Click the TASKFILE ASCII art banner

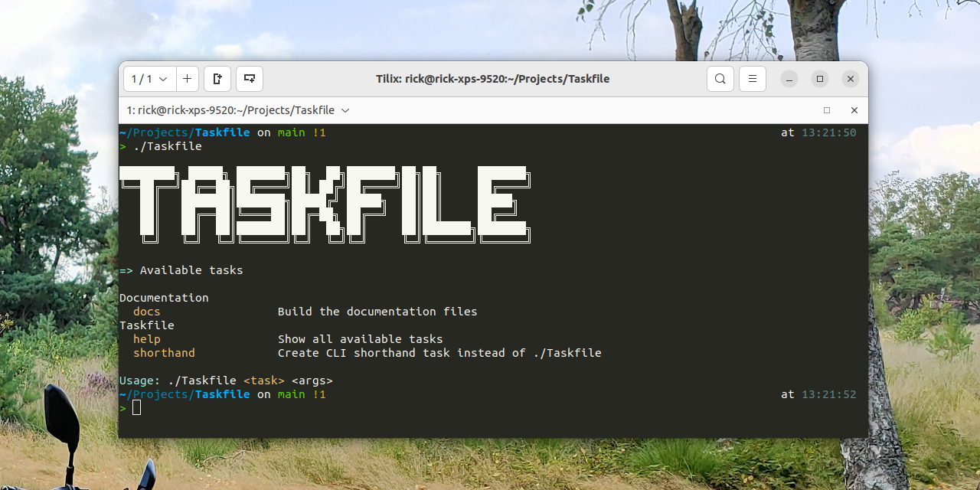325,204
